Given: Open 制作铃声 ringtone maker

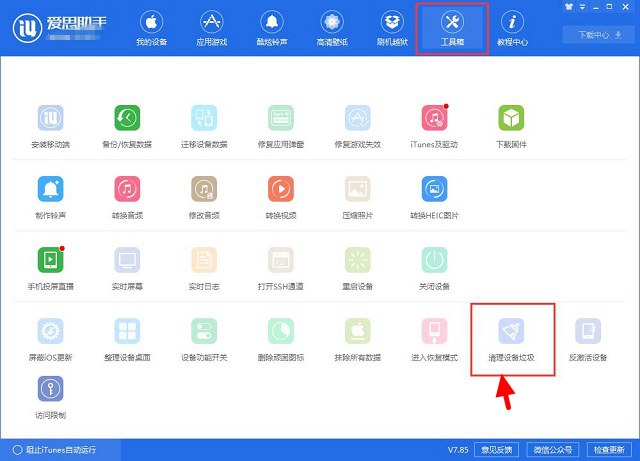Looking at the screenshot, I should [50, 189].
